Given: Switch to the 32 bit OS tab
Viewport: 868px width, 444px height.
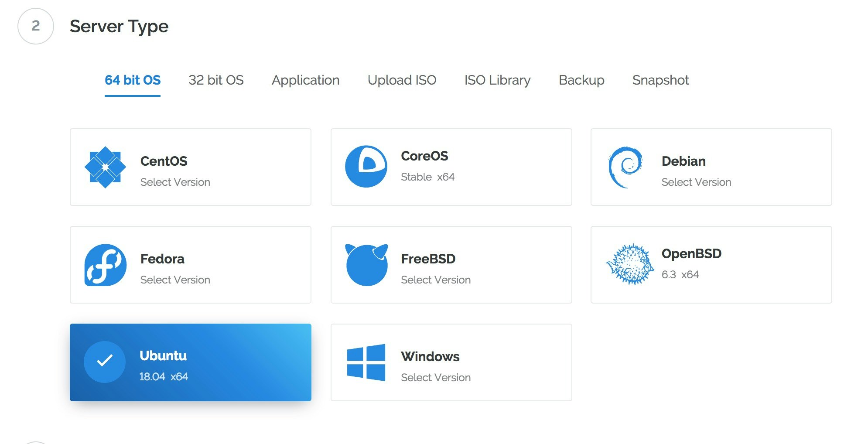Looking at the screenshot, I should tap(216, 80).
